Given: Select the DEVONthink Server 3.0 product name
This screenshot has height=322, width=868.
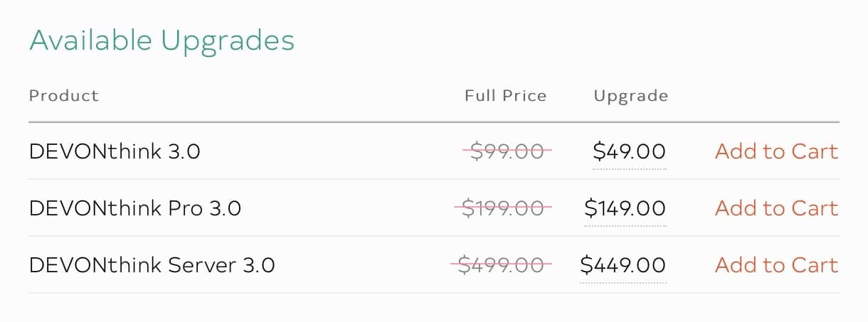Looking at the screenshot, I should click(x=152, y=265).
